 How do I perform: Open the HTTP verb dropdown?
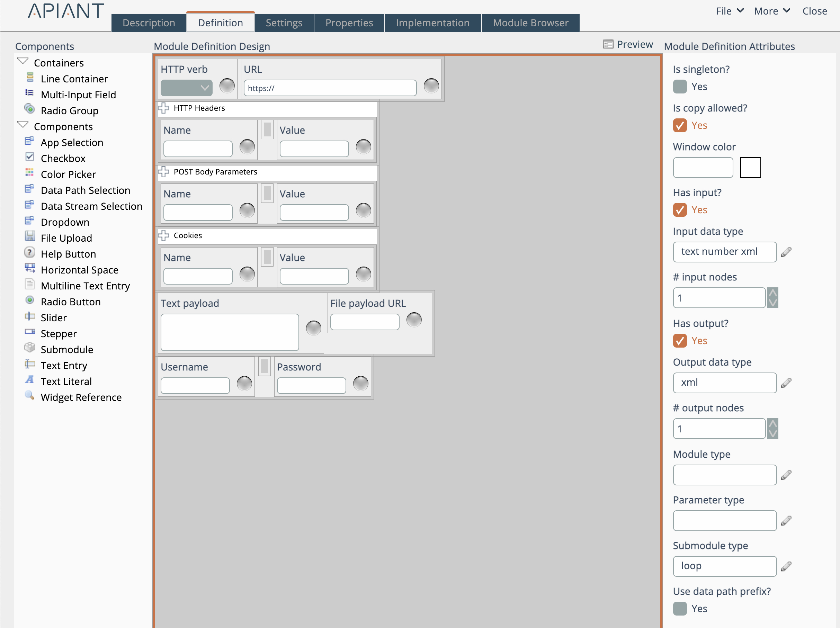(187, 88)
